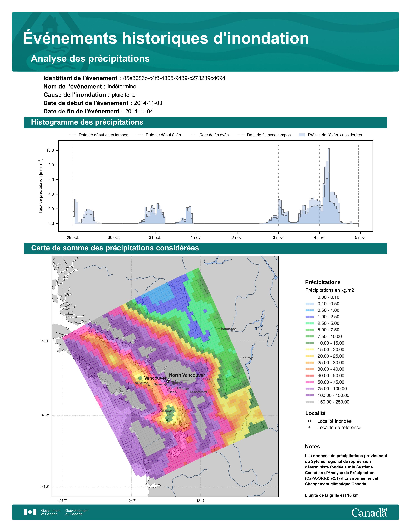
Task: Click 'L'unité de la grille est 10 km.' note
Action: (332, 495)
